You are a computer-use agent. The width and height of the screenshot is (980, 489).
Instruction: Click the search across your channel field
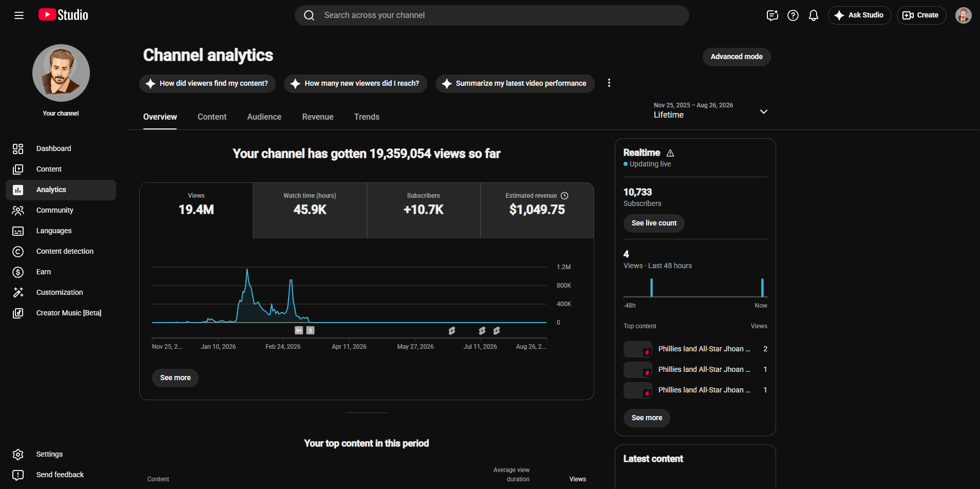click(492, 15)
